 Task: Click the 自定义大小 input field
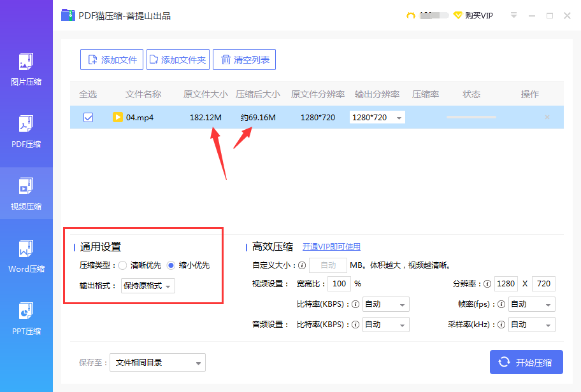(328, 265)
